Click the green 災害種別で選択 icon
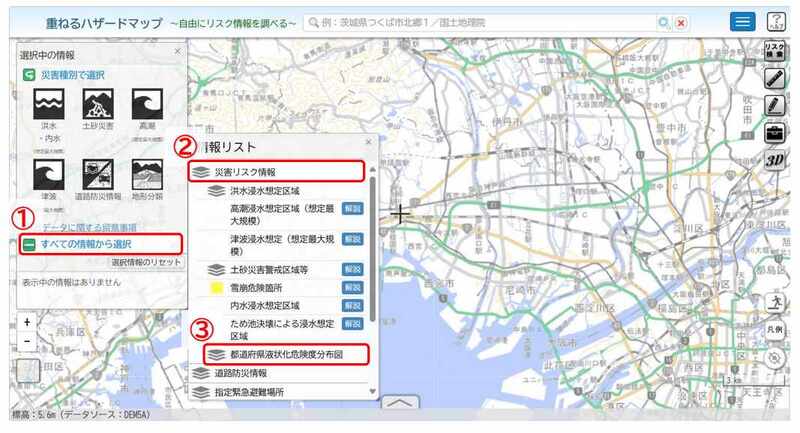Viewport: 800px width, 433px height. pyautogui.click(x=29, y=75)
